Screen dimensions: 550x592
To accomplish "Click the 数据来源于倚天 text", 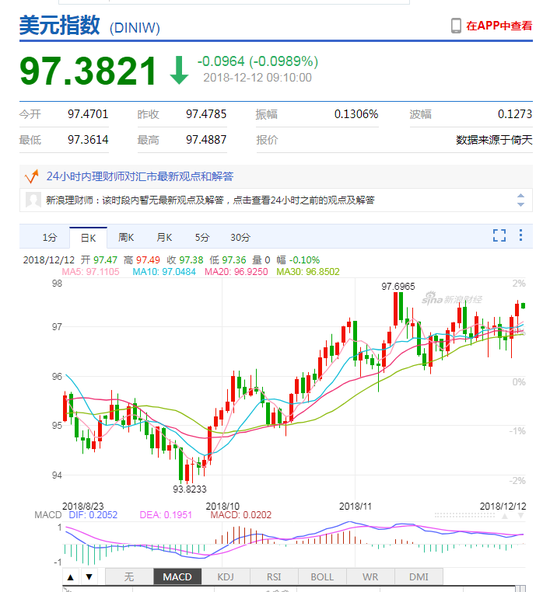I will 494,140.
